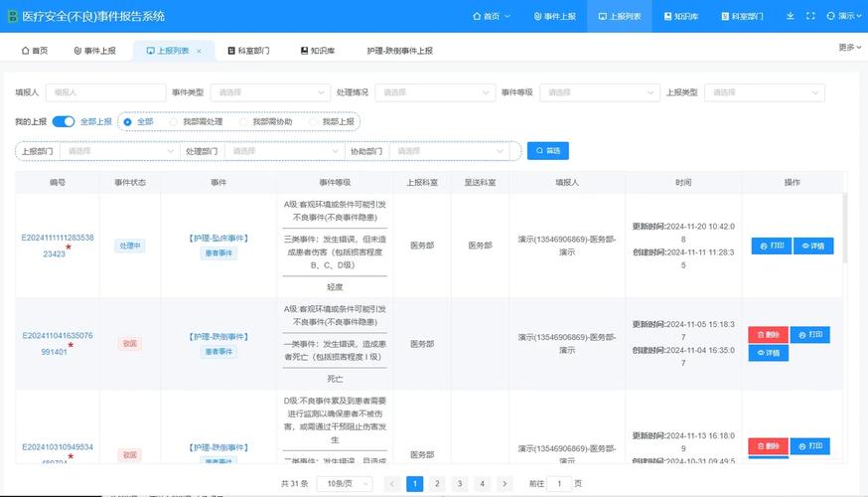Select the 我部上报 radio option
Viewport: 868px width, 497px height.
332,122
